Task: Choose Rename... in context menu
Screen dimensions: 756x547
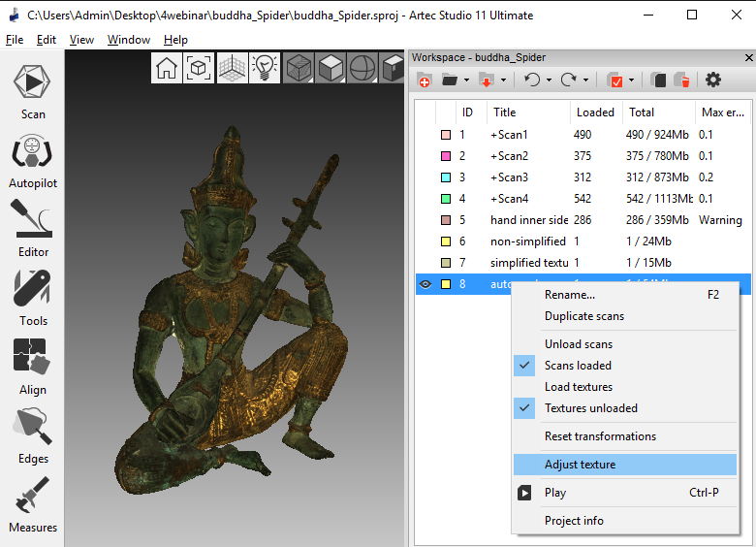Action: (x=625, y=295)
